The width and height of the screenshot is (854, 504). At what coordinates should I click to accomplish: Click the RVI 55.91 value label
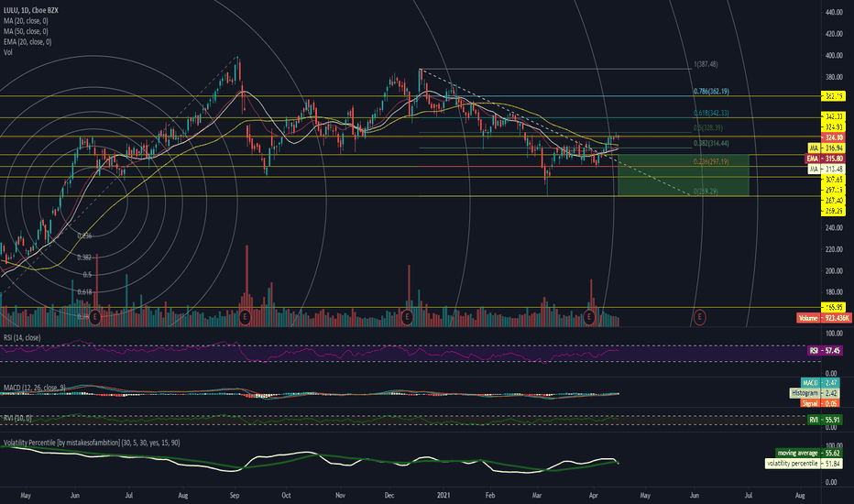point(825,420)
